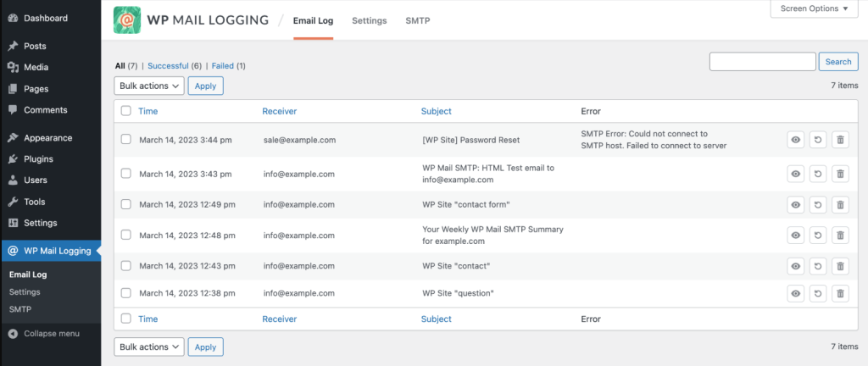
Task: Expand Screen Options panel
Action: click(815, 8)
